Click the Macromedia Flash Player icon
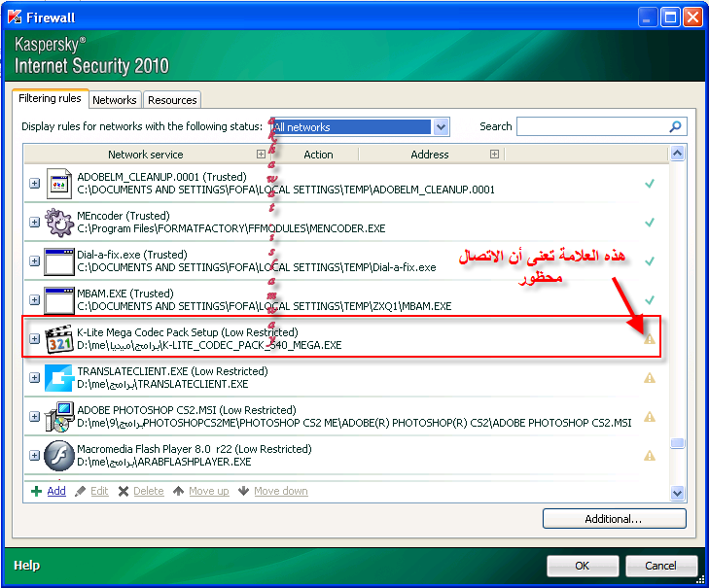This screenshot has width=709, height=588. pyautogui.click(x=59, y=456)
